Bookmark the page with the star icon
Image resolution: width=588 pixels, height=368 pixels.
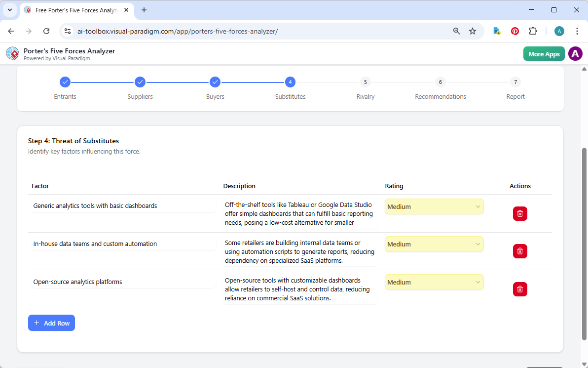(473, 31)
